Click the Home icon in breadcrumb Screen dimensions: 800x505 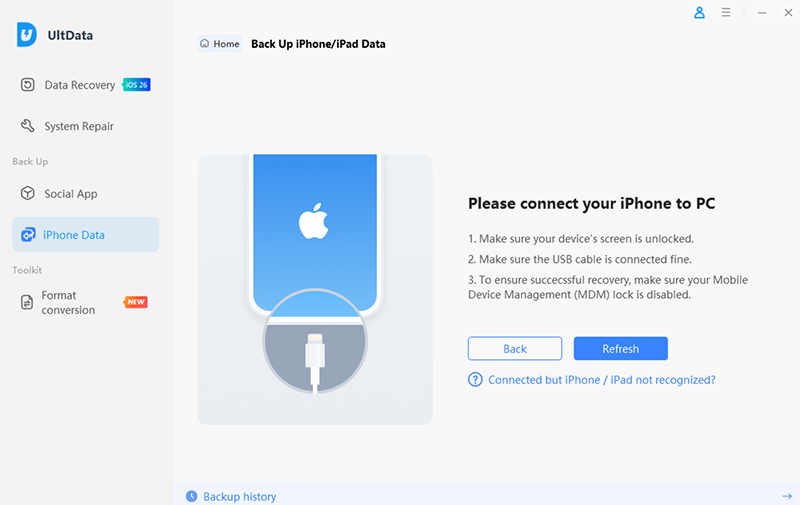pos(205,44)
